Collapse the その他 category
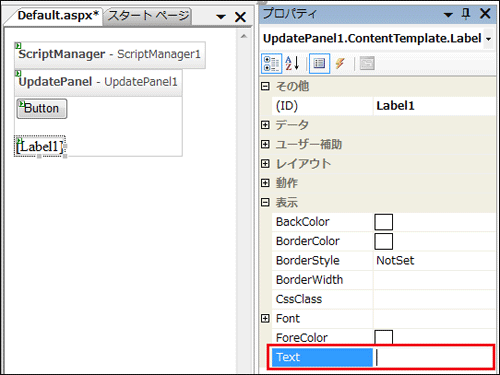The height and width of the screenshot is (375, 500). [265, 86]
